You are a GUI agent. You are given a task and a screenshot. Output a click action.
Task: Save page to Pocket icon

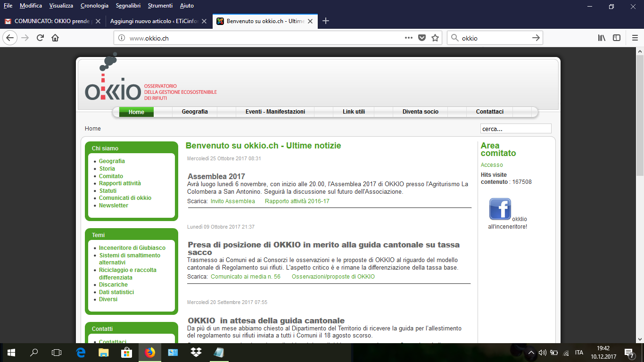pyautogui.click(x=422, y=38)
